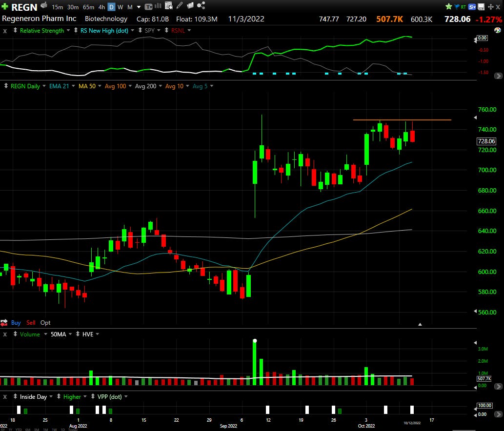Expand RS New High (dot) dropdown

coord(132,31)
